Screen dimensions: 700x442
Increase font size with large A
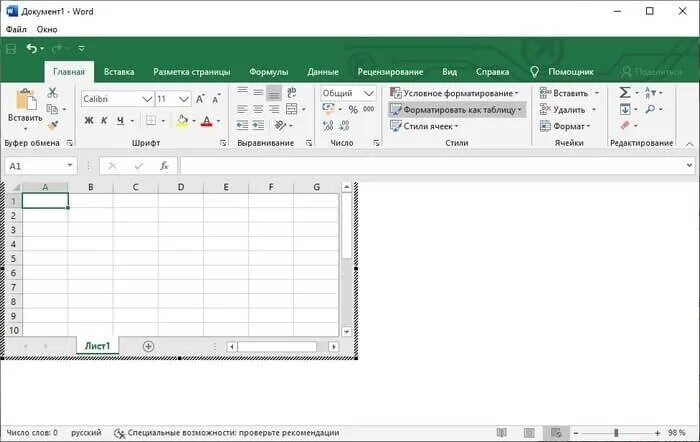pyautogui.click(x=200, y=99)
